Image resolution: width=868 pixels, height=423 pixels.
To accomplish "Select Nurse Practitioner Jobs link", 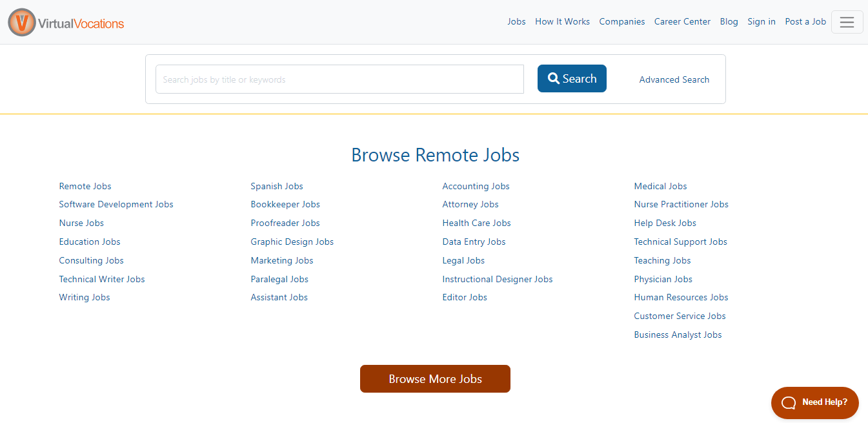I will 681,204.
